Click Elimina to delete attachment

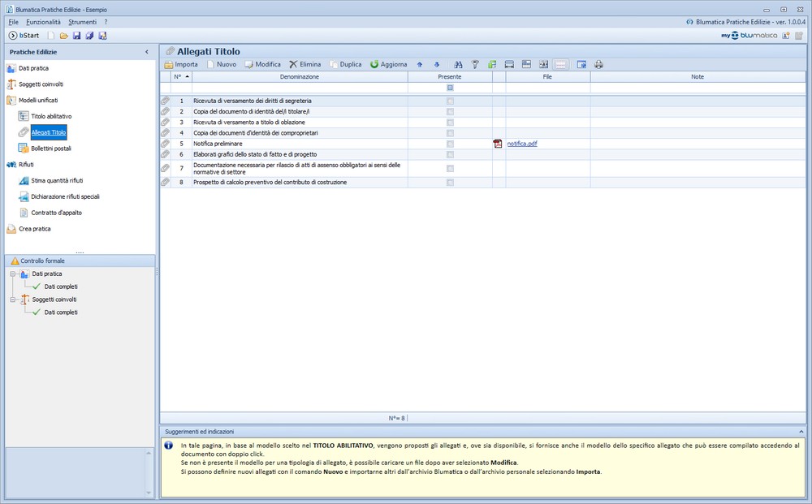coord(305,65)
